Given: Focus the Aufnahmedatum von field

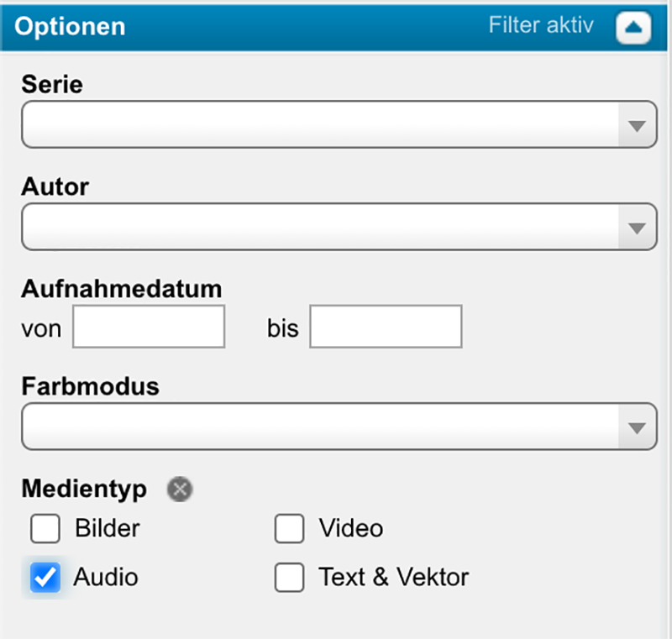Looking at the screenshot, I should (149, 327).
